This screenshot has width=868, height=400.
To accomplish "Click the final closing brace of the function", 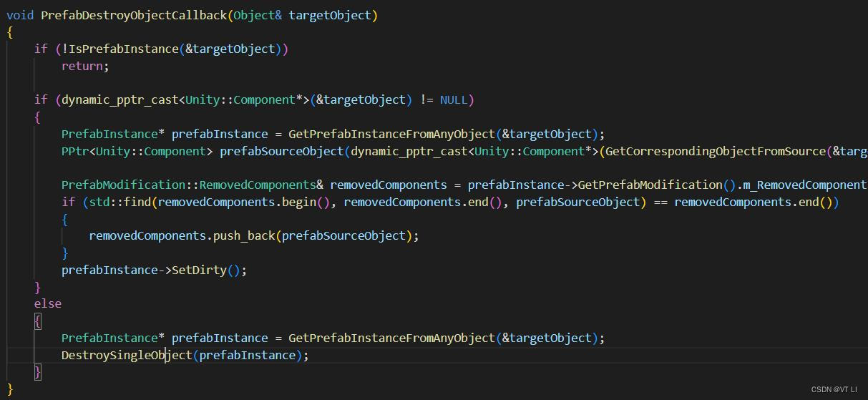I will pos(10,389).
